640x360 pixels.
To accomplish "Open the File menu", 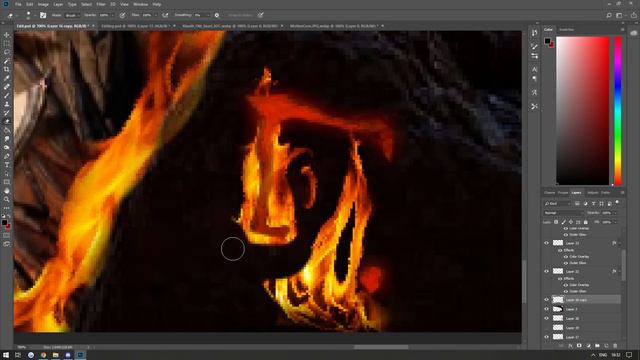I will [18, 4].
